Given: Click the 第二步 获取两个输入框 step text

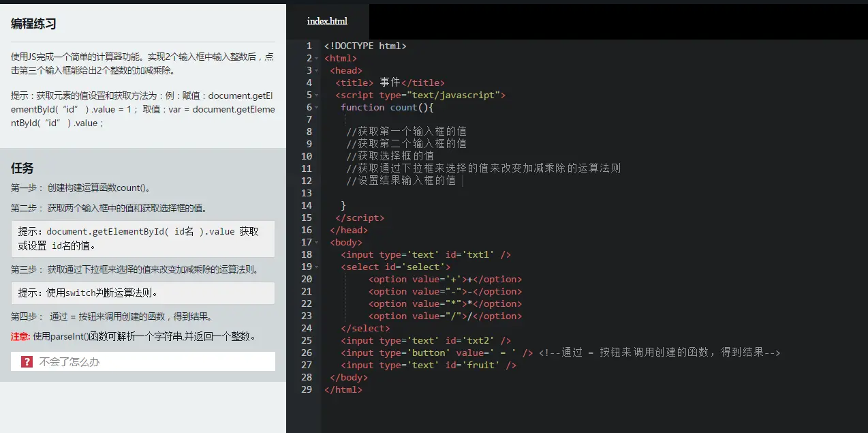Looking at the screenshot, I should (x=109, y=208).
